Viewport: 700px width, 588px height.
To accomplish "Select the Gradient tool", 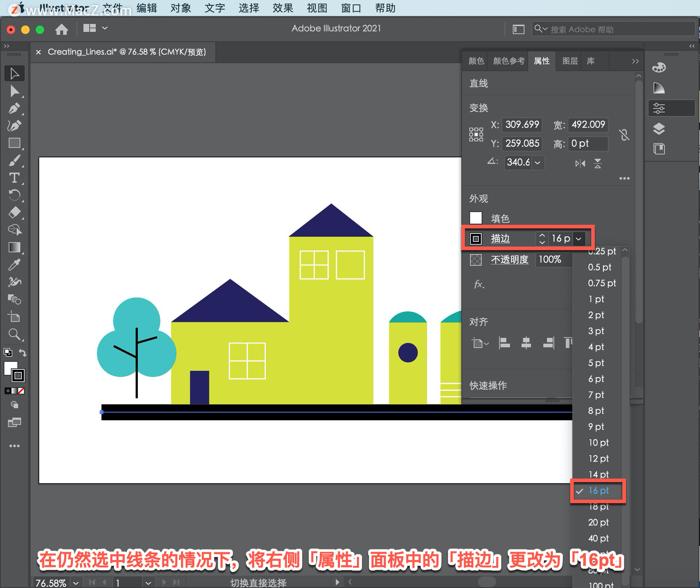I will 15,247.
